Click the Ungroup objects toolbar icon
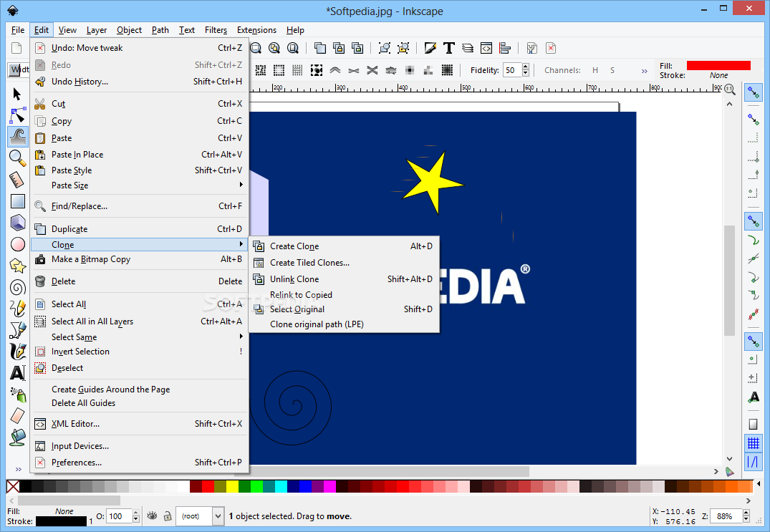770x532 pixels. [403, 47]
